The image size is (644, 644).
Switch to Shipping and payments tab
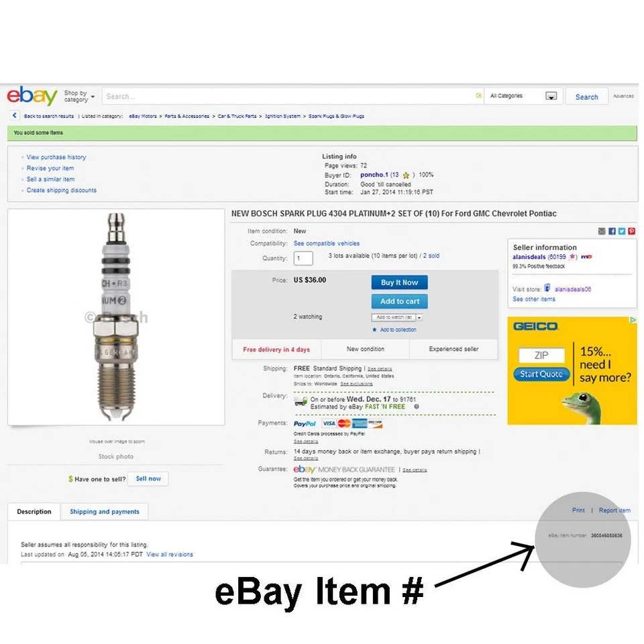click(105, 511)
